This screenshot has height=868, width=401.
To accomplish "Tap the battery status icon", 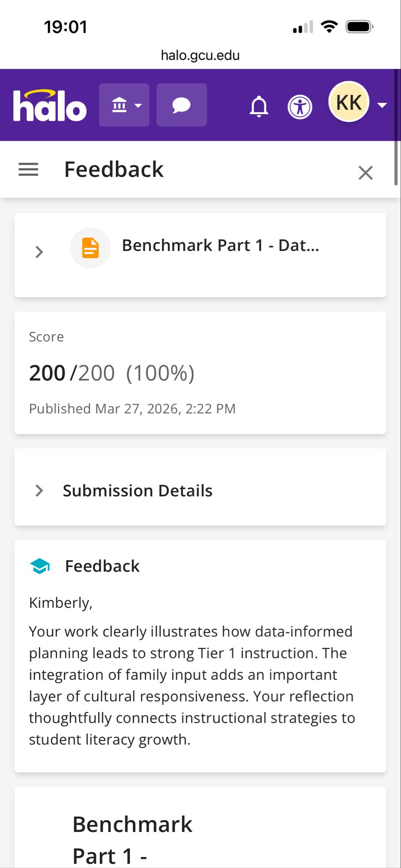I will [359, 27].
